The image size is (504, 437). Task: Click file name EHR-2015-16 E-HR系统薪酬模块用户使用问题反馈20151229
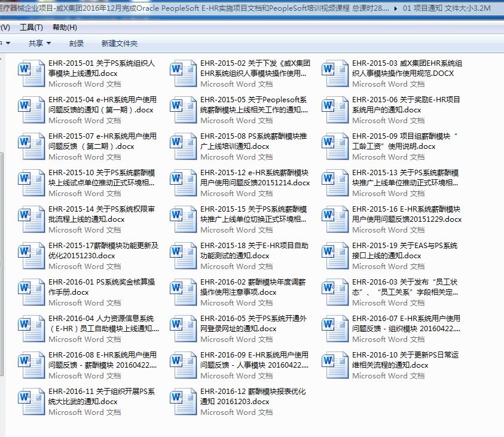[x=407, y=214]
